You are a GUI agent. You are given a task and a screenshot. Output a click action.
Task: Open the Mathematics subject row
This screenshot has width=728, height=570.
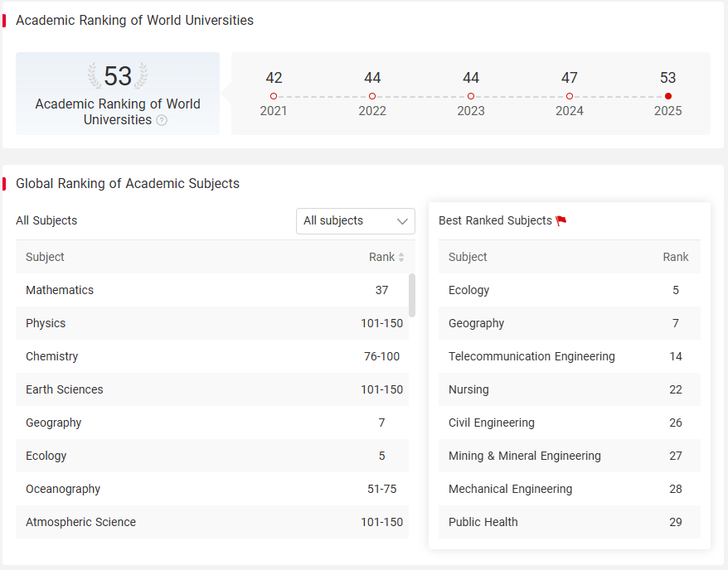(212, 290)
